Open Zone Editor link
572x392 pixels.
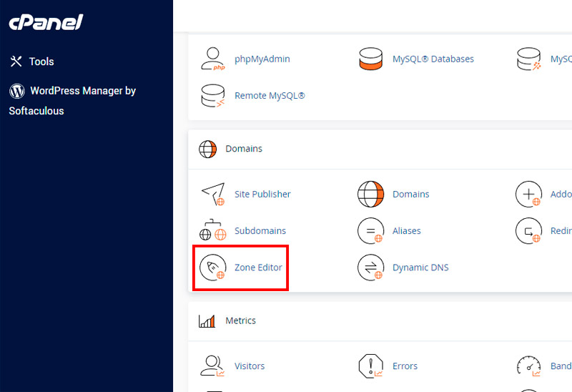tap(258, 268)
